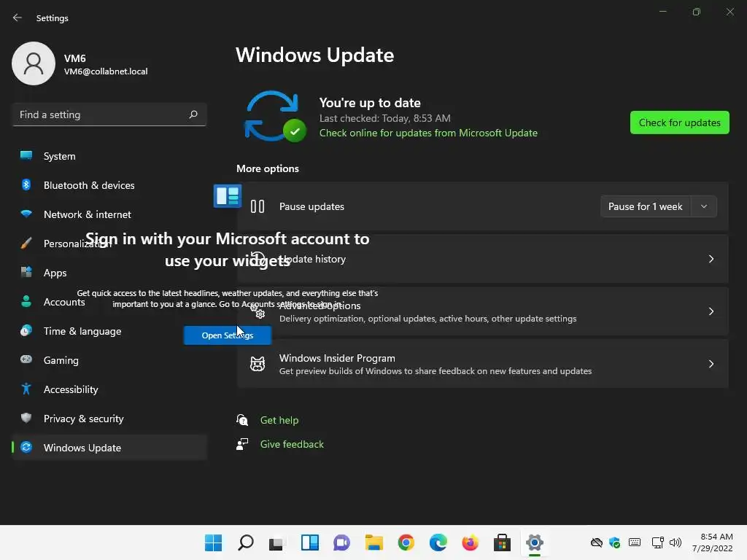Open Advanced options via its chevron
This screenshot has height=560, width=747.
pos(711,311)
